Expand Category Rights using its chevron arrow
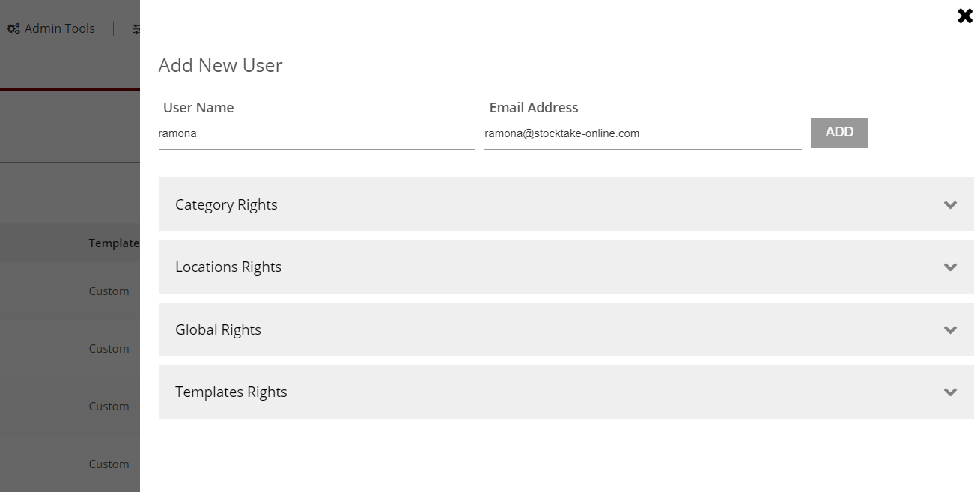 coord(950,204)
